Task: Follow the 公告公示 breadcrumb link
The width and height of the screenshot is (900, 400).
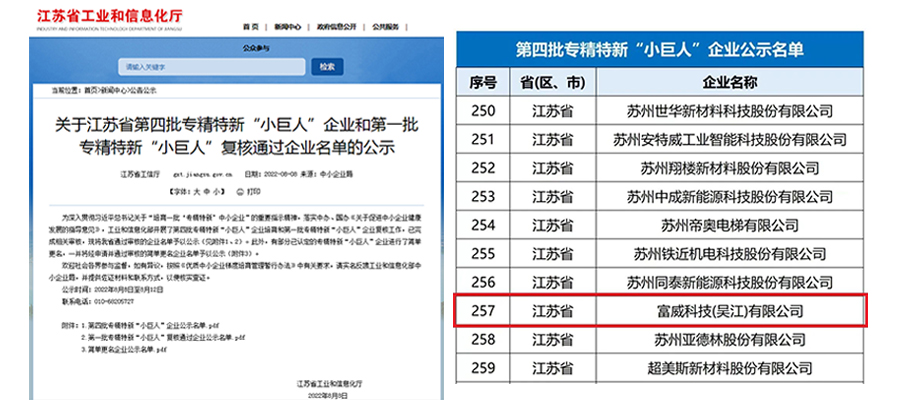Action: point(142,90)
